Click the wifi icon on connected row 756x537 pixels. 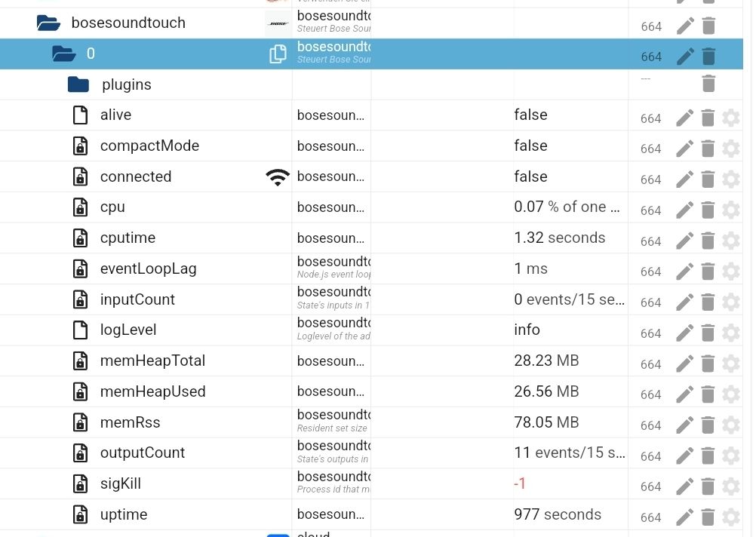pyautogui.click(x=278, y=177)
